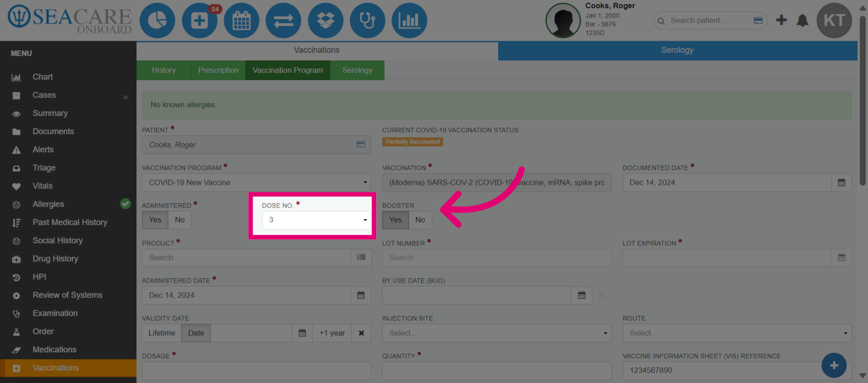Open Summary in the sidebar
This screenshot has height=383, width=868.
68,113
